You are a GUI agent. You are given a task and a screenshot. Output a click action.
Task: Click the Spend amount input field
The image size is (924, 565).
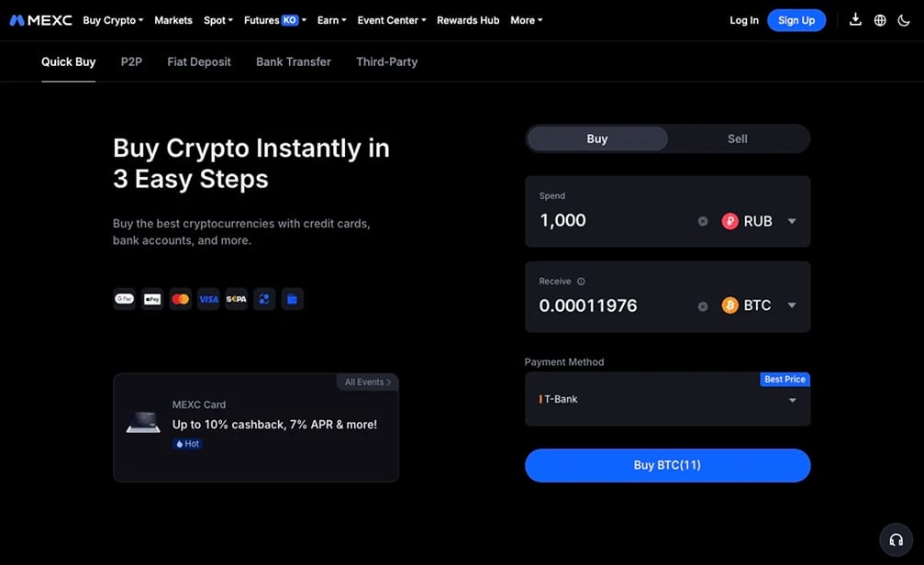click(613, 220)
